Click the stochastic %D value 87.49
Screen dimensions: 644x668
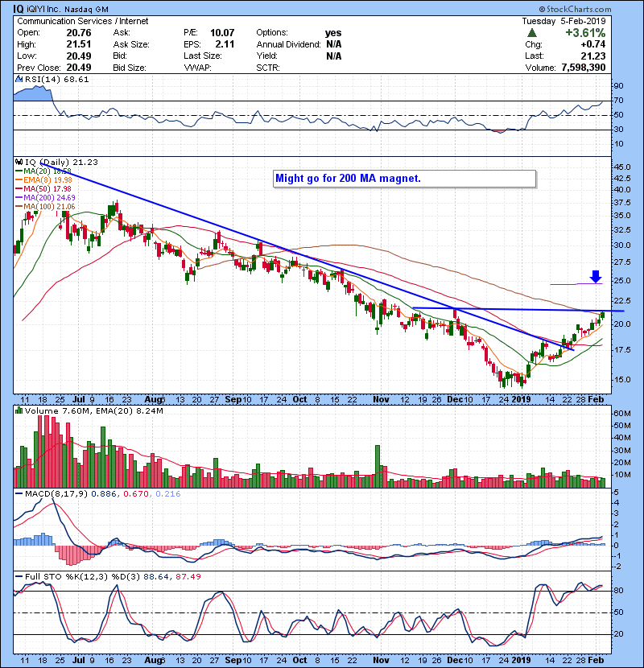[x=188, y=576]
